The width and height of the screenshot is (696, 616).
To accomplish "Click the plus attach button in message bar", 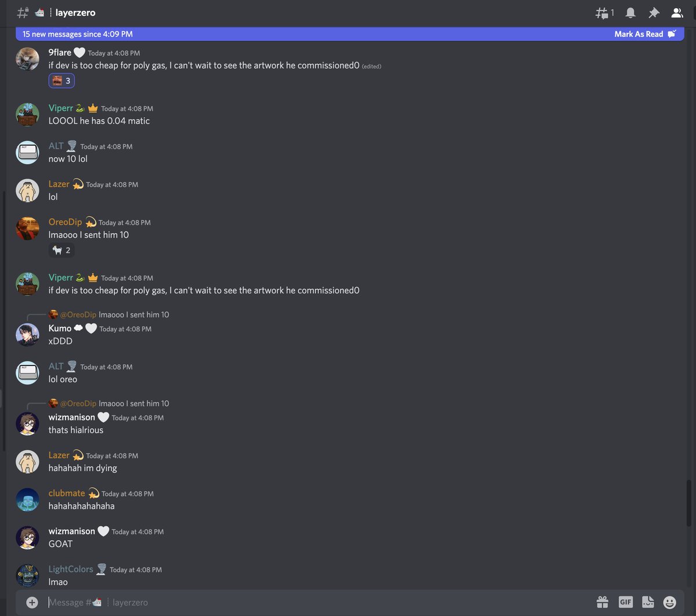I will point(32,602).
